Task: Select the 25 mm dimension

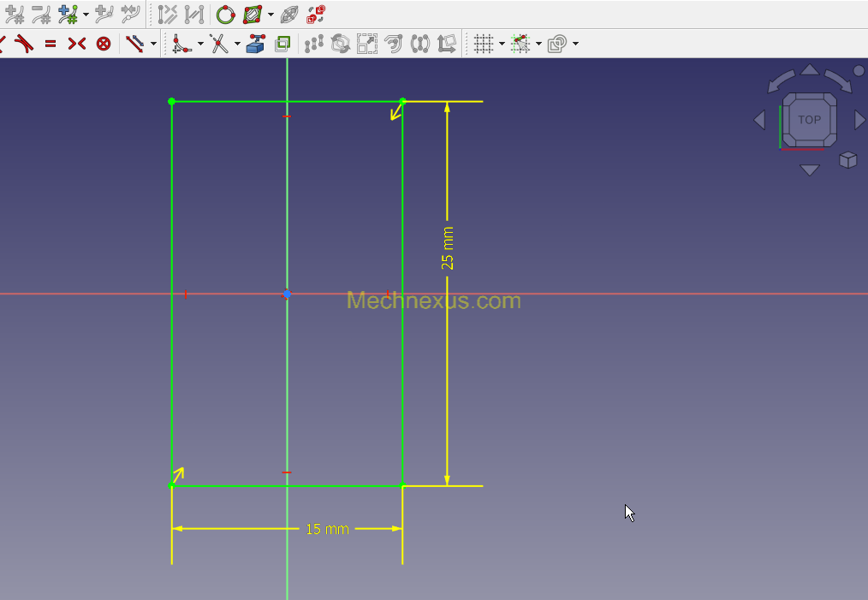Action: (x=448, y=248)
